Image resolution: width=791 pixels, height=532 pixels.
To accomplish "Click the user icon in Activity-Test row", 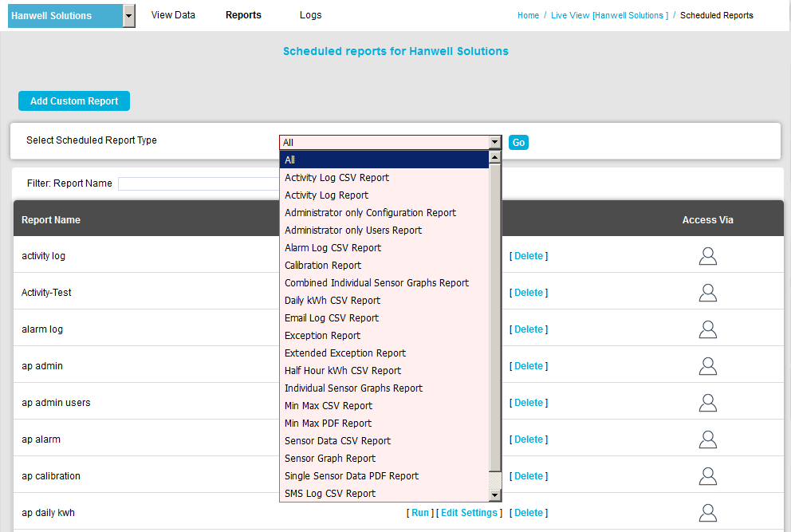I will pos(708,293).
